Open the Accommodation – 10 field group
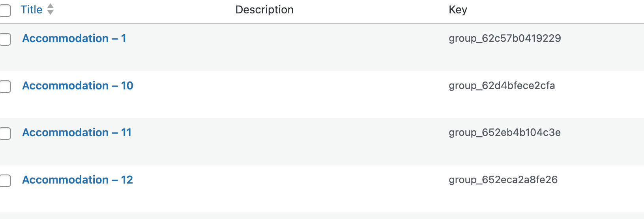The width and height of the screenshot is (644, 219). [x=78, y=85]
